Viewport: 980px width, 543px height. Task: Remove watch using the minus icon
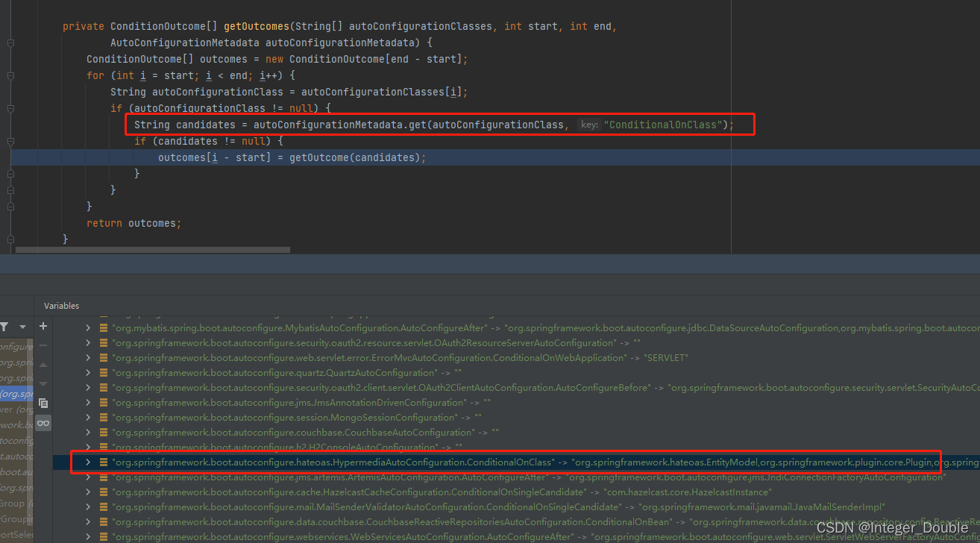click(43, 345)
